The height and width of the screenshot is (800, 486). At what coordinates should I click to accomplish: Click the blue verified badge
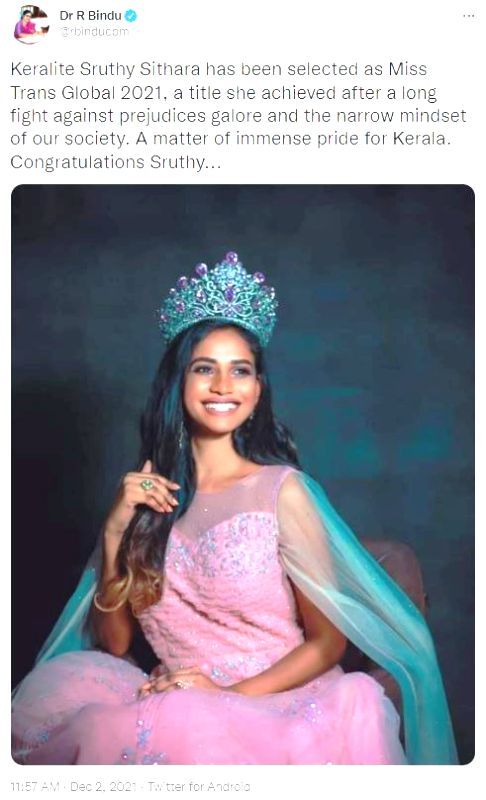coord(131,16)
